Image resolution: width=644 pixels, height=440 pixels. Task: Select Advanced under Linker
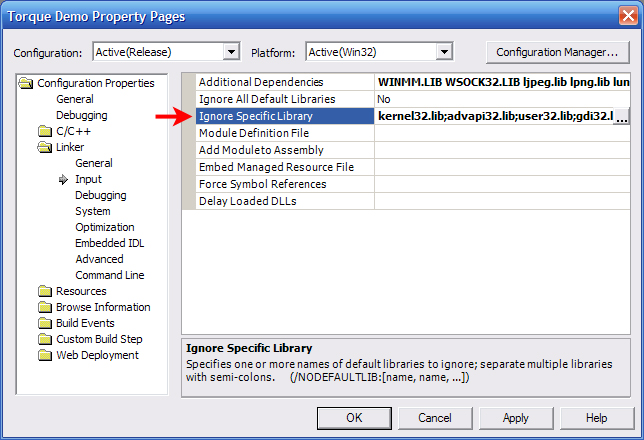[99, 260]
